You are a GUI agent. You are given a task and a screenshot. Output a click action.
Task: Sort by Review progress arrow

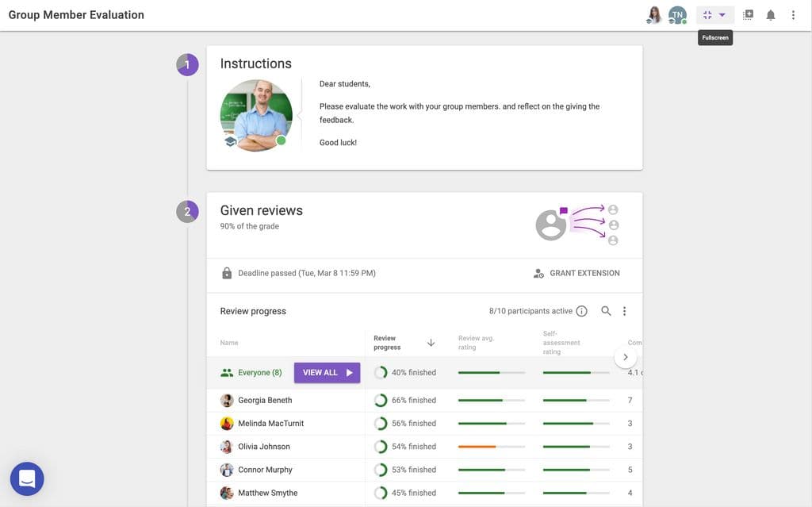coord(431,343)
